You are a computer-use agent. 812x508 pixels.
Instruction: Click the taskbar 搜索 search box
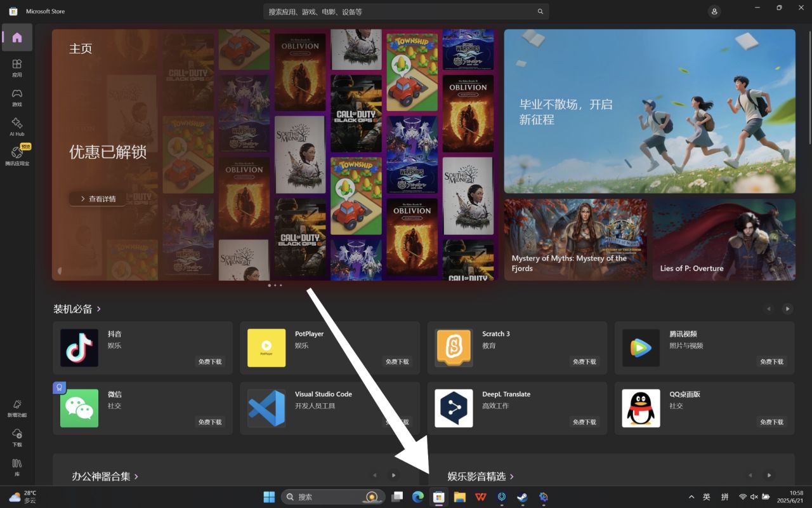pos(333,497)
